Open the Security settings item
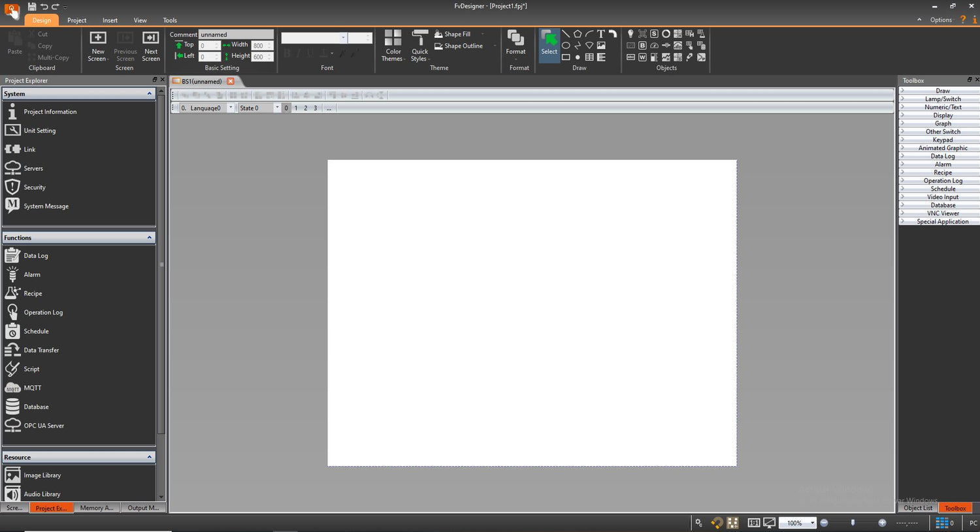Image resolution: width=980 pixels, height=532 pixels. [x=35, y=187]
